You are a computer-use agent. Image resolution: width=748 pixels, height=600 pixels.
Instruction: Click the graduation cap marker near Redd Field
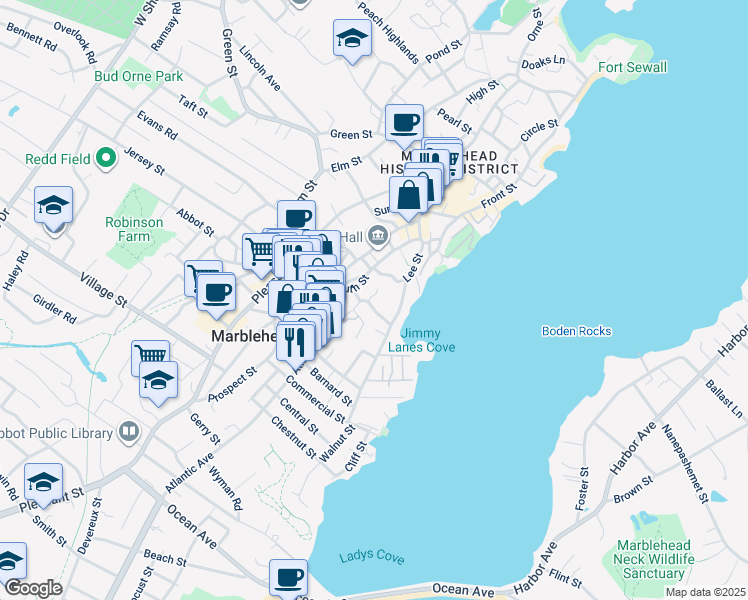tap(54, 206)
